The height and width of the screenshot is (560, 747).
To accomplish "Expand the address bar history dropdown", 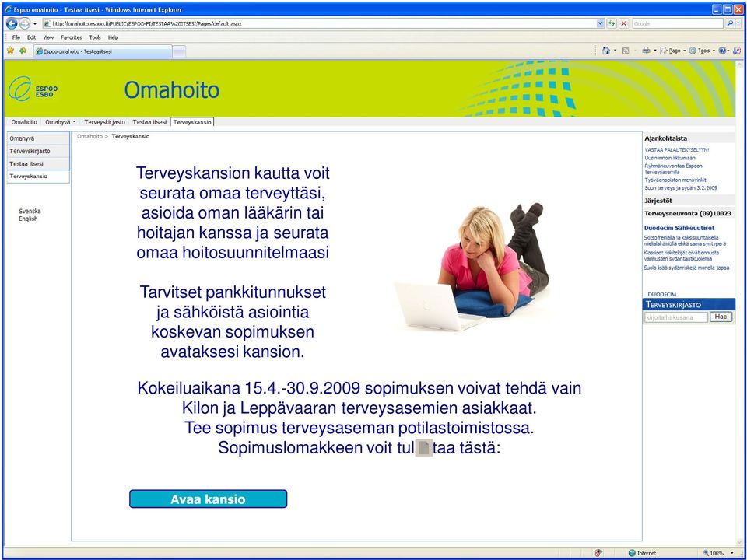I will pyautogui.click(x=600, y=23).
